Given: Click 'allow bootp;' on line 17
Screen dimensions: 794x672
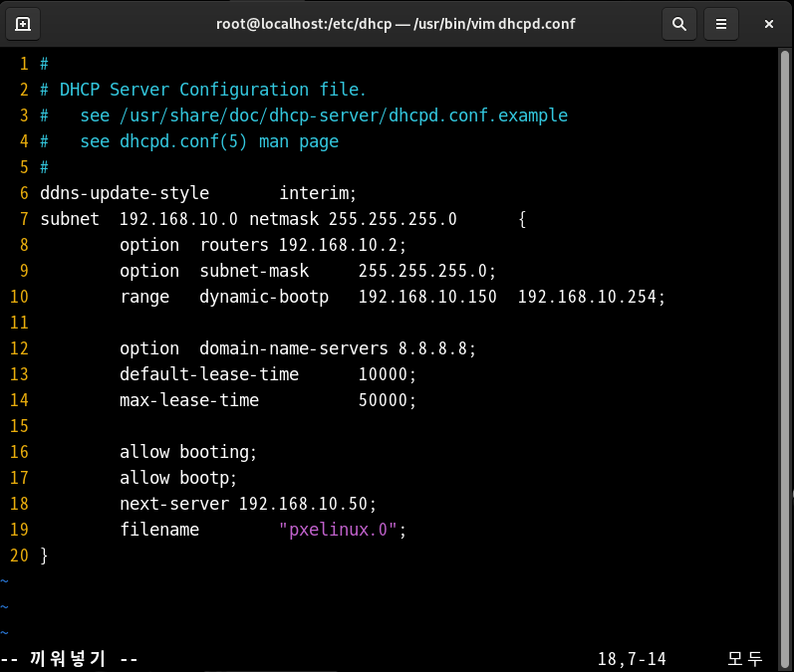Looking at the screenshot, I should point(178,478).
